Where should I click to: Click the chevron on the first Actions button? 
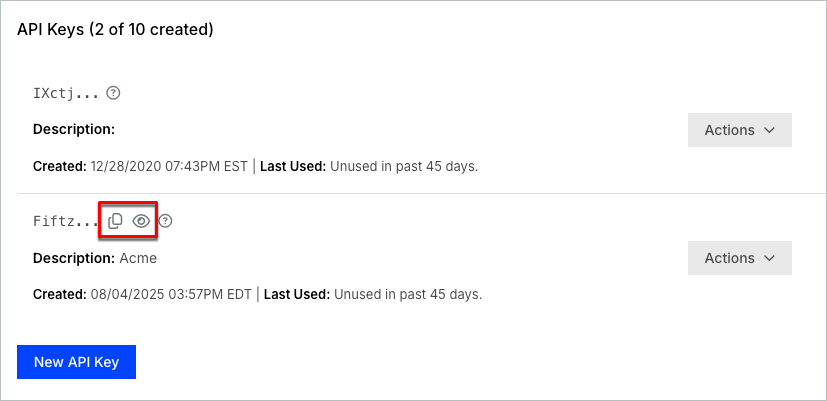pyautogui.click(x=769, y=130)
